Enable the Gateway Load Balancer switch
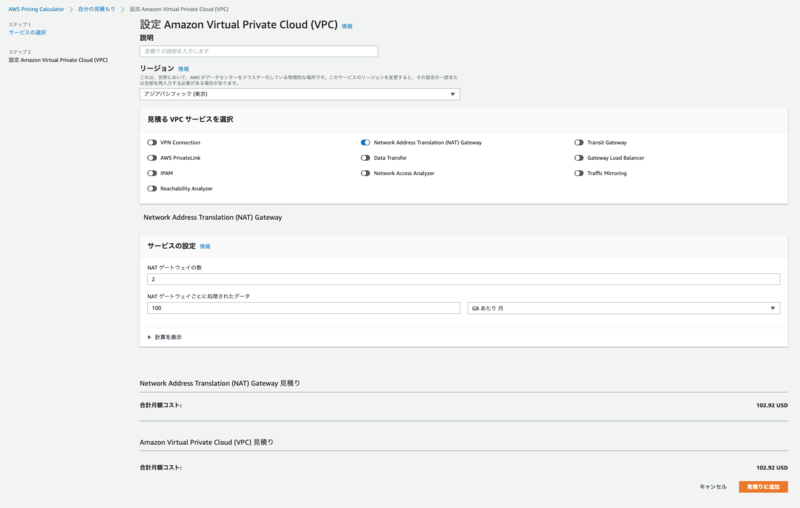 579,158
